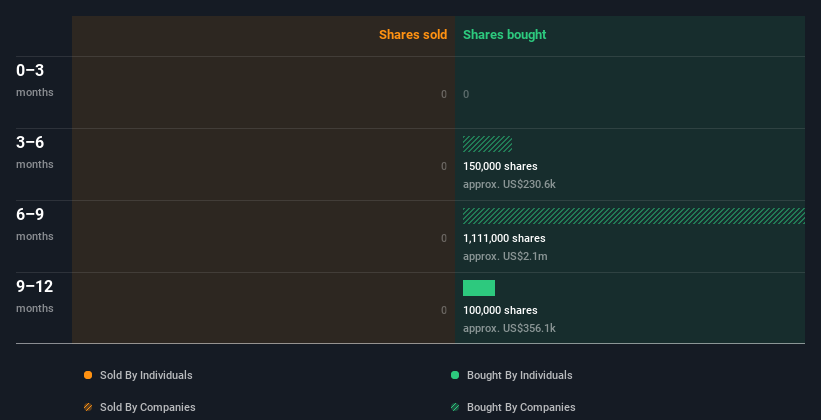Screen dimensions: 821x420
Task: Click the 9–12 months row label
Action: click(x=35, y=296)
